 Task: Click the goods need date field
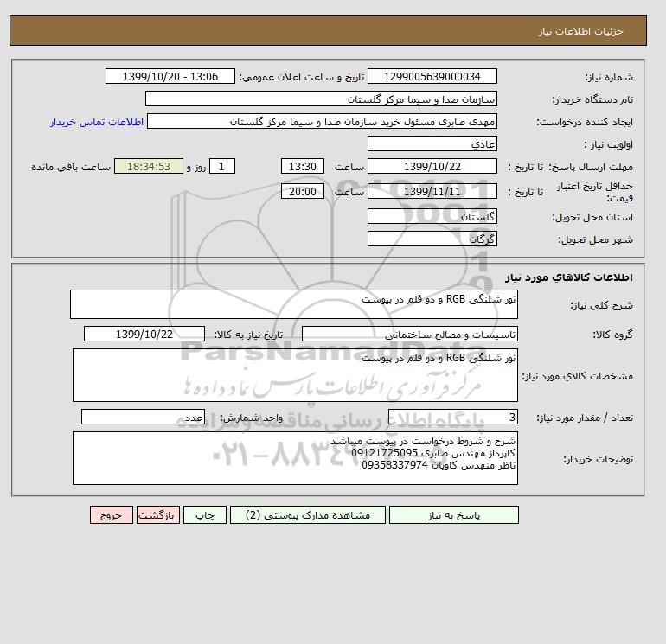(x=144, y=334)
